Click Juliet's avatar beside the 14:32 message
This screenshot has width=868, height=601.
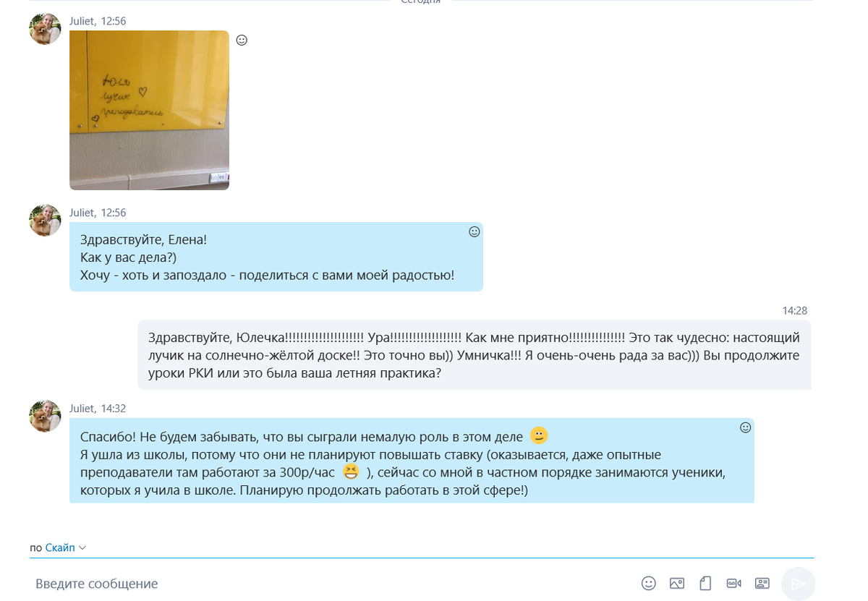(x=45, y=416)
